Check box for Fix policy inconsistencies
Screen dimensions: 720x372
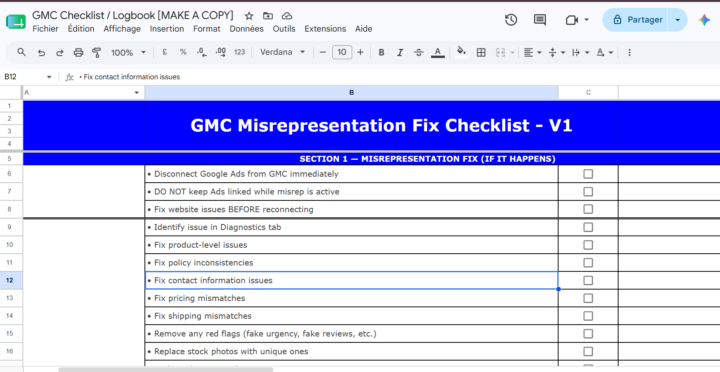(x=588, y=263)
